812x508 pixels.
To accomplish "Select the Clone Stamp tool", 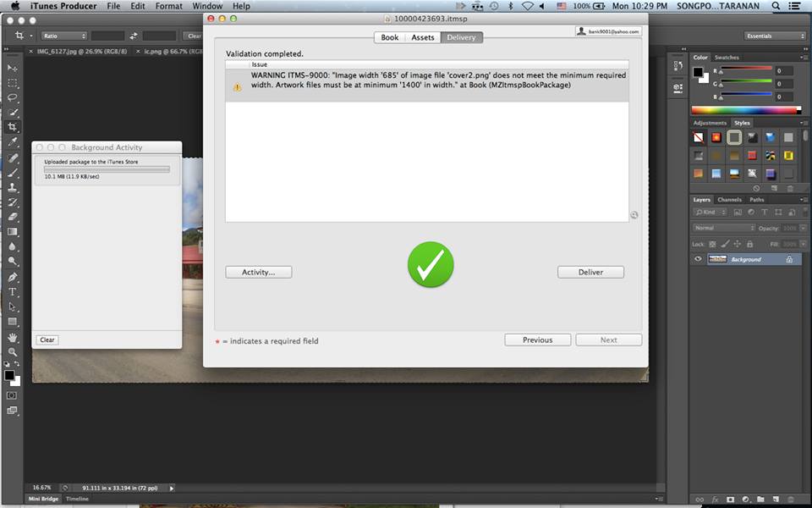I will (x=13, y=188).
